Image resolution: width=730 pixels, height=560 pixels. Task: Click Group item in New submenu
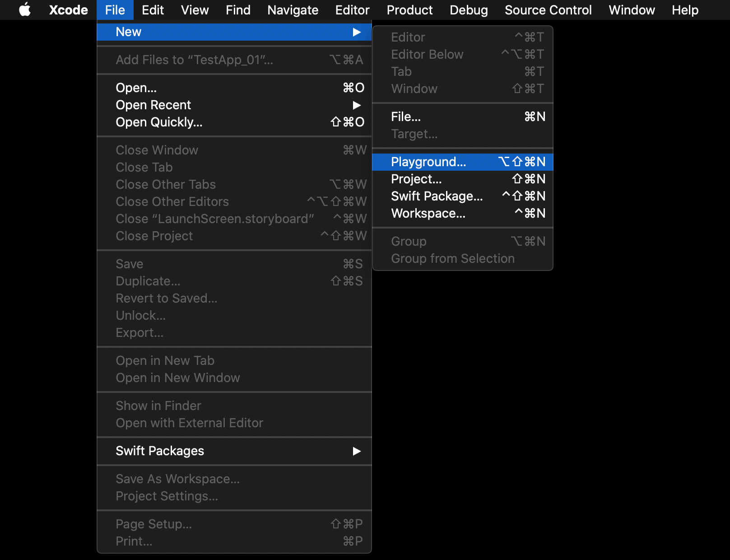tap(463, 241)
